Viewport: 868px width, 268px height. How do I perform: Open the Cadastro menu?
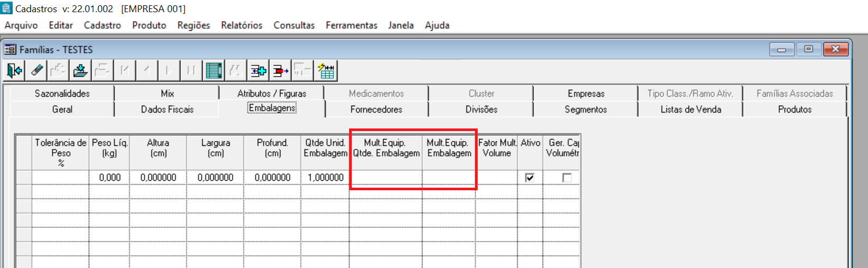tap(102, 25)
